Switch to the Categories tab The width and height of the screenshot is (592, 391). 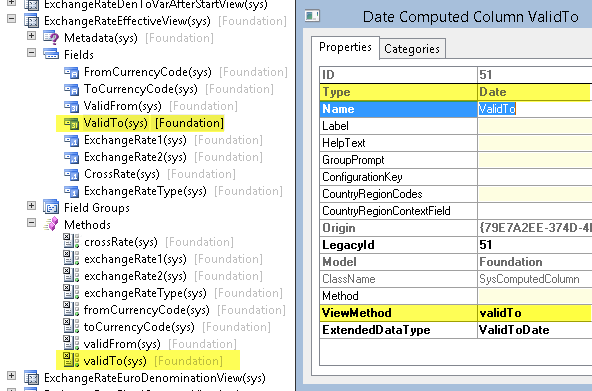coord(412,49)
